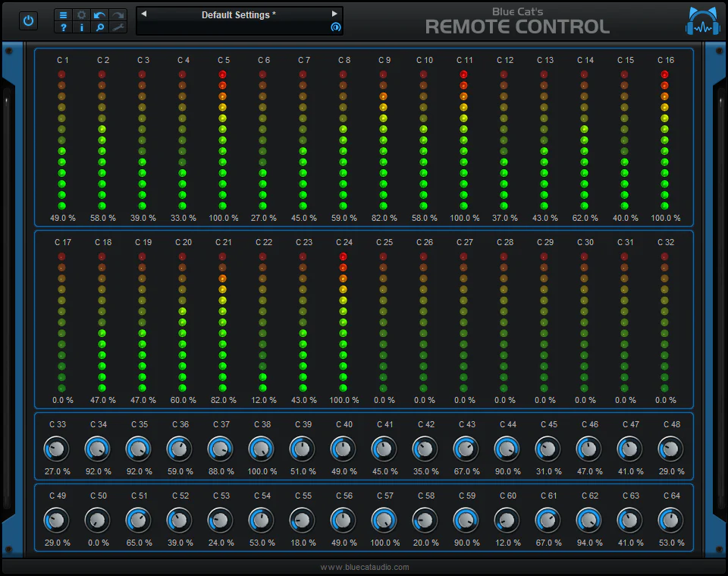Click the C 21 LED meter column
The height and width of the screenshot is (576, 728).
click(222, 322)
